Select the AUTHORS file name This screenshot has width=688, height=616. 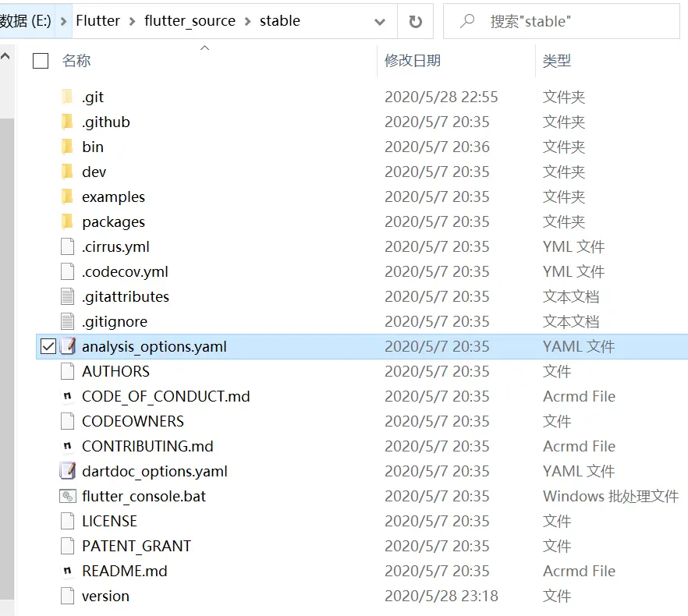[x=115, y=372]
